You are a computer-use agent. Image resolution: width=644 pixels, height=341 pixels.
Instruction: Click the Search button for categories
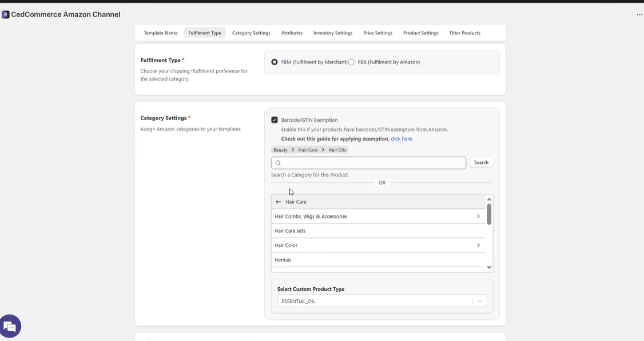pos(481,162)
